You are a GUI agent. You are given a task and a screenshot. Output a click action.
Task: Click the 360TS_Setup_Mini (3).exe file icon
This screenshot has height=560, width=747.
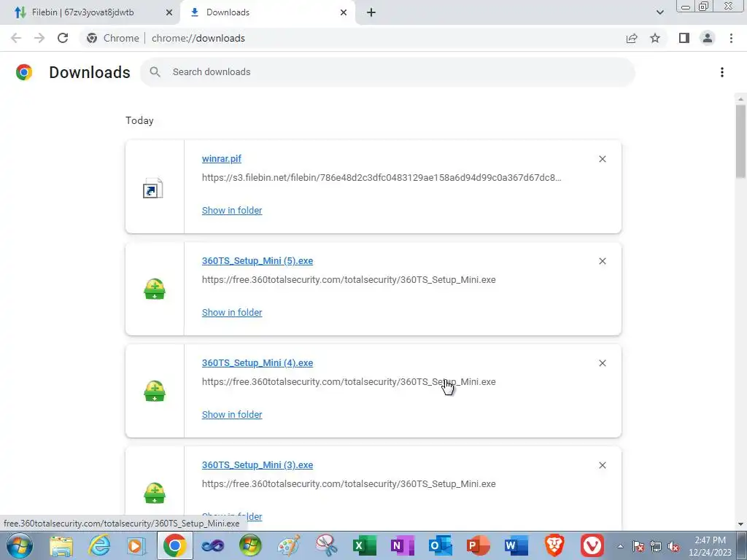tap(155, 493)
